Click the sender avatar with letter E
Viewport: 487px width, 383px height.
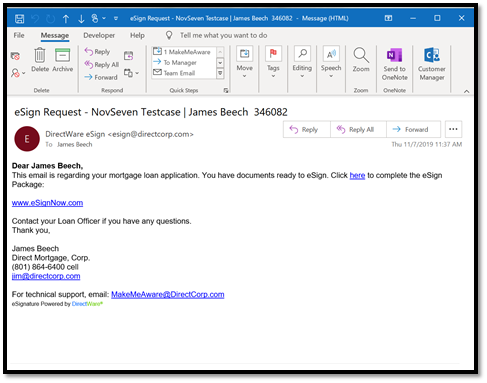[x=27, y=139]
